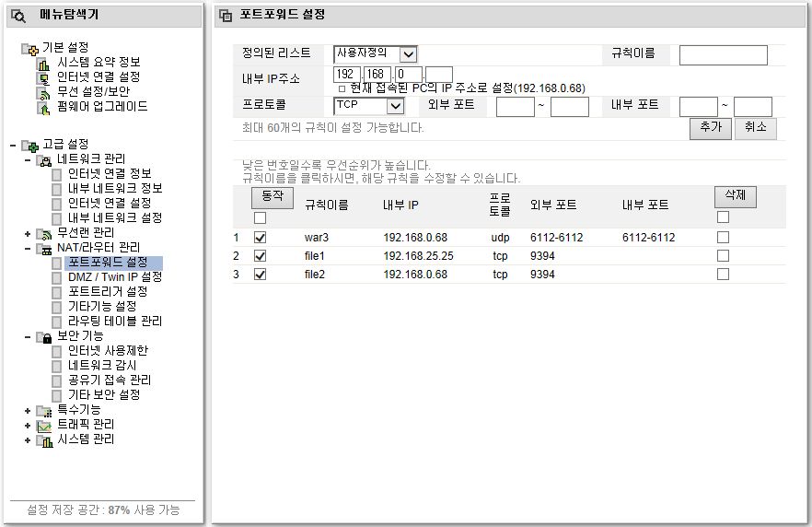Expand the 무선랜 관리 tree node
Image resolution: width=812 pixels, height=527 pixels.
[x=28, y=234]
